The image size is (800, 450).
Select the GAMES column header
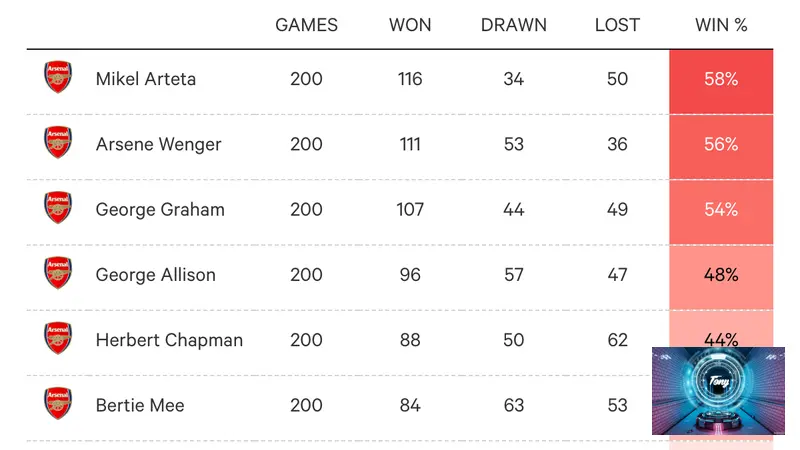pyautogui.click(x=306, y=25)
